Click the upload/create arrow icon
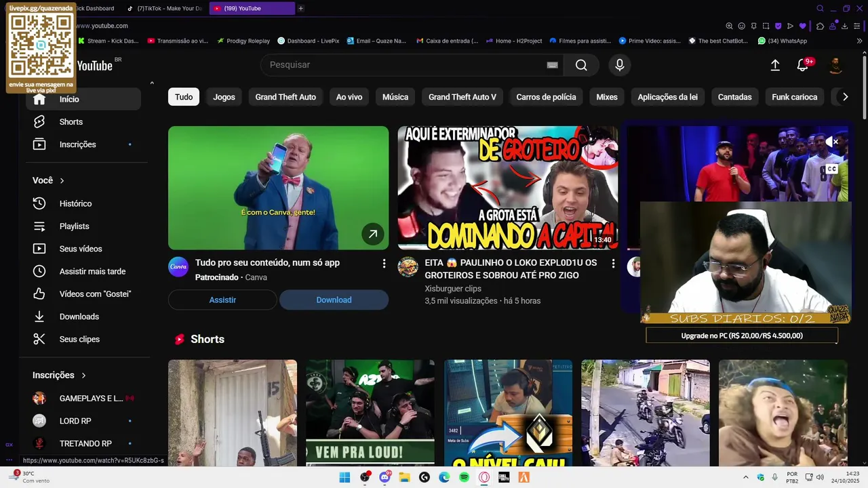The height and width of the screenshot is (488, 868). 775,65
